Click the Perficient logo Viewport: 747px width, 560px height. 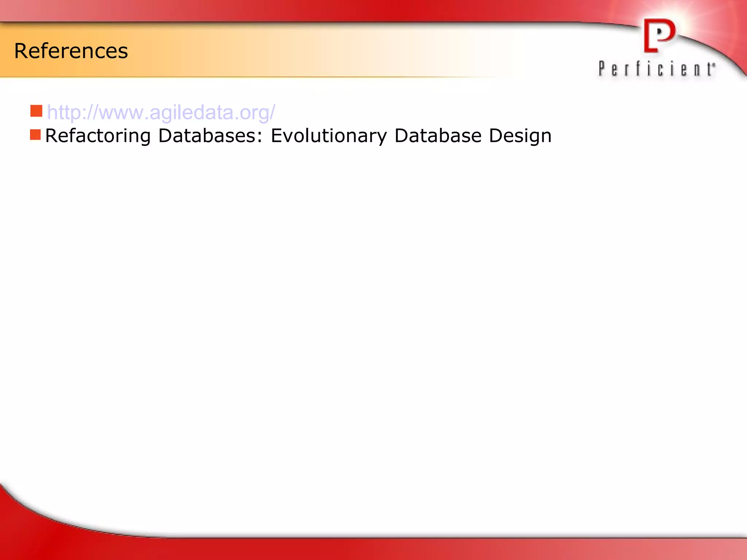point(657,48)
